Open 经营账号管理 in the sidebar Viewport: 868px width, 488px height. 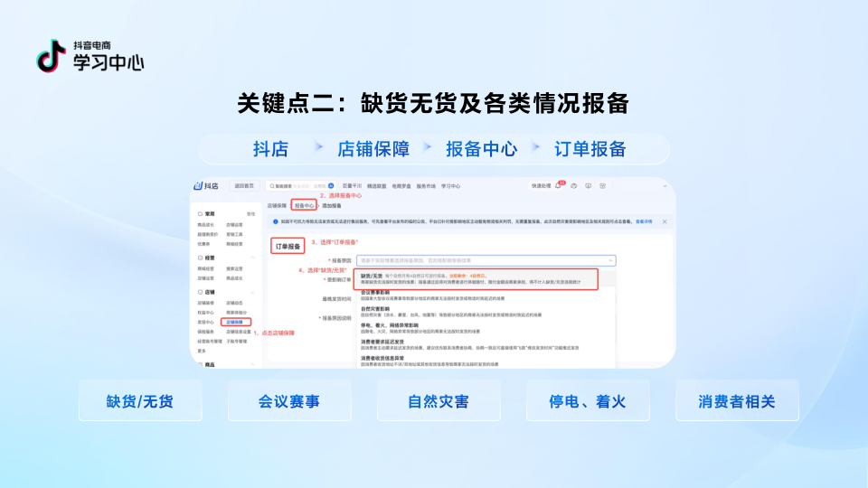point(209,342)
